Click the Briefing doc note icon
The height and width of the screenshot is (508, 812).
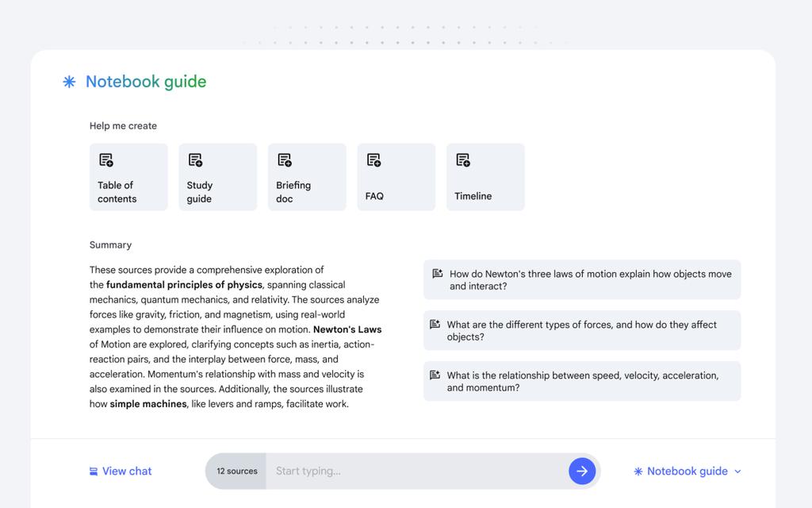tap(285, 160)
